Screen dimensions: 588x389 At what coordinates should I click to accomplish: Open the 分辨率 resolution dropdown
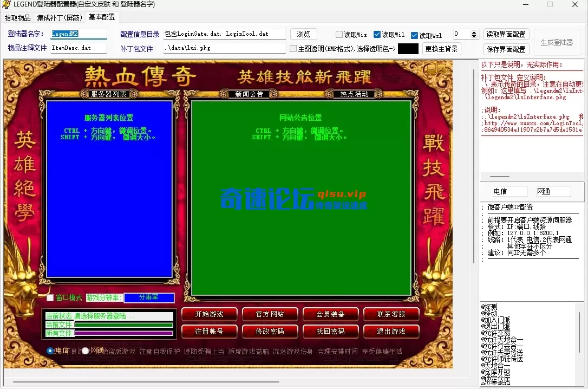click(x=149, y=297)
